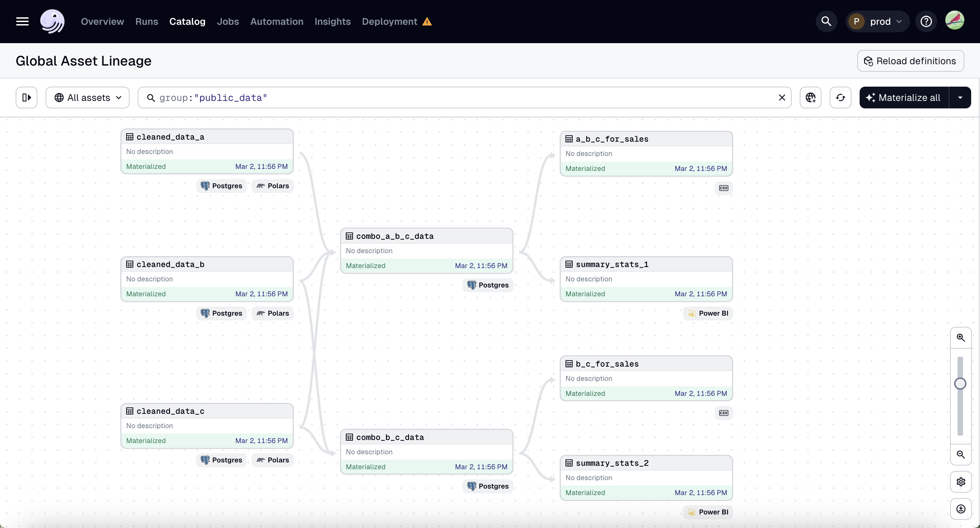The image size is (980, 528).
Task: Go to the Insights page
Action: 333,22
